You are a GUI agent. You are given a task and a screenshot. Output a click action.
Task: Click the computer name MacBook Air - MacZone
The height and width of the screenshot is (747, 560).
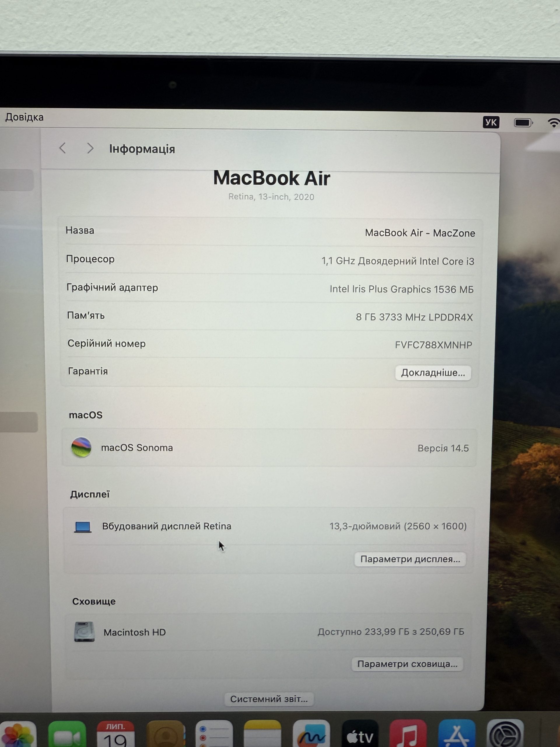[x=420, y=233]
